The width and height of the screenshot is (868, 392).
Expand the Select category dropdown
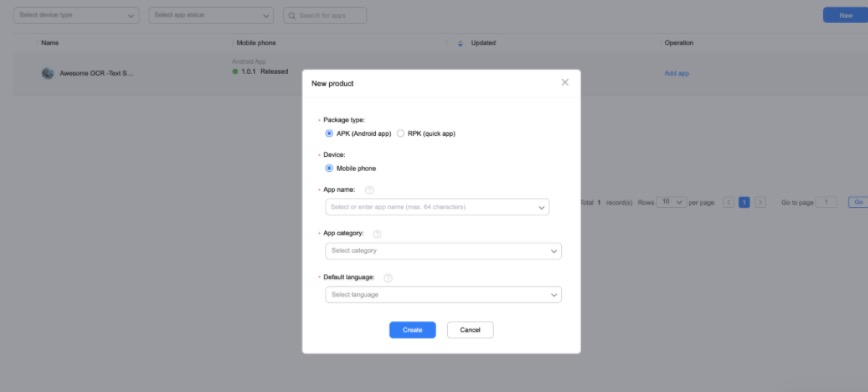(443, 251)
